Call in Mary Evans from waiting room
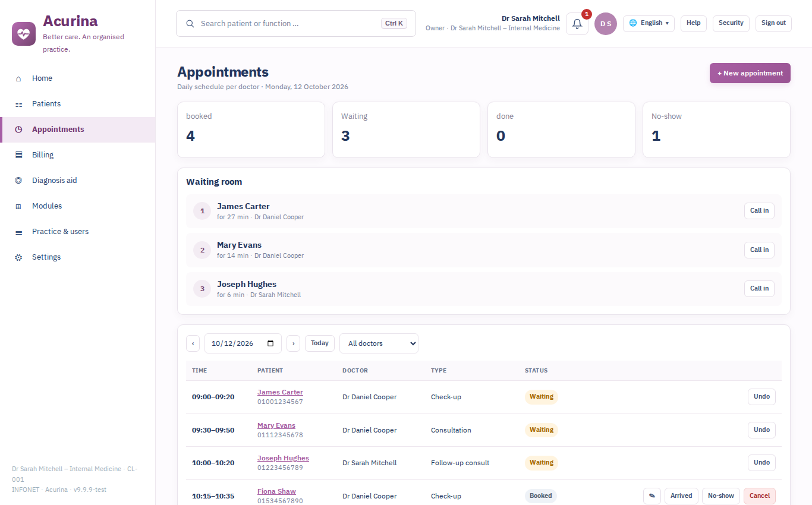Viewport: 812px width, 505px height. 759,250
